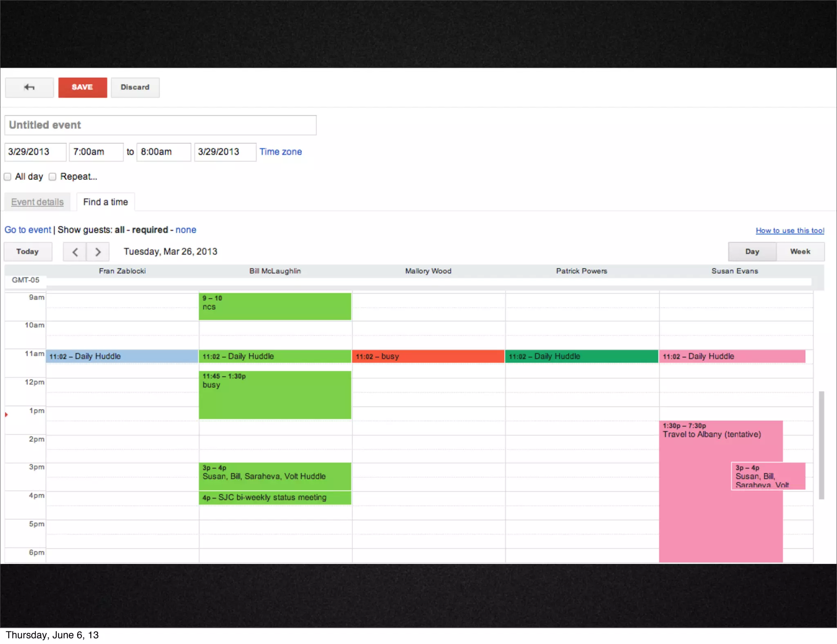Open the 8:00am end time dropdown

tap(163, 152)
